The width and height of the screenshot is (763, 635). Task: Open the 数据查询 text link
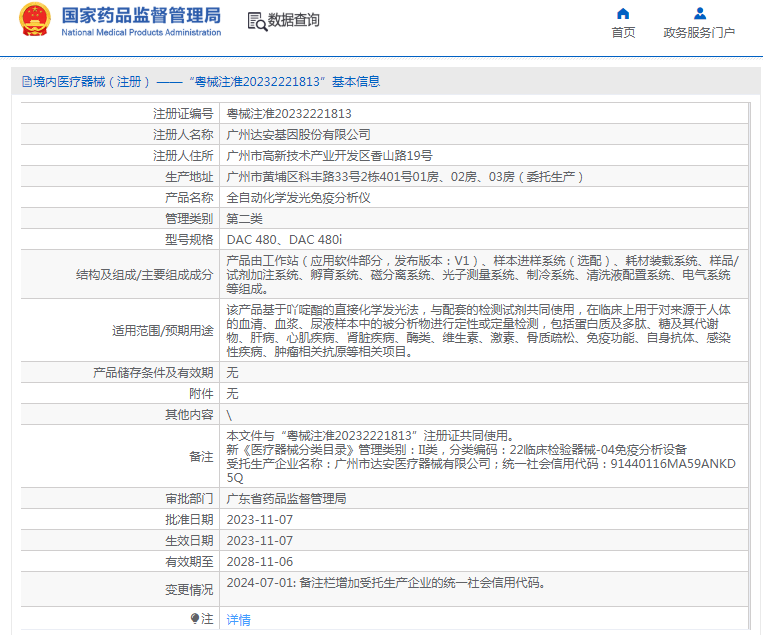(x=294, y=20)
